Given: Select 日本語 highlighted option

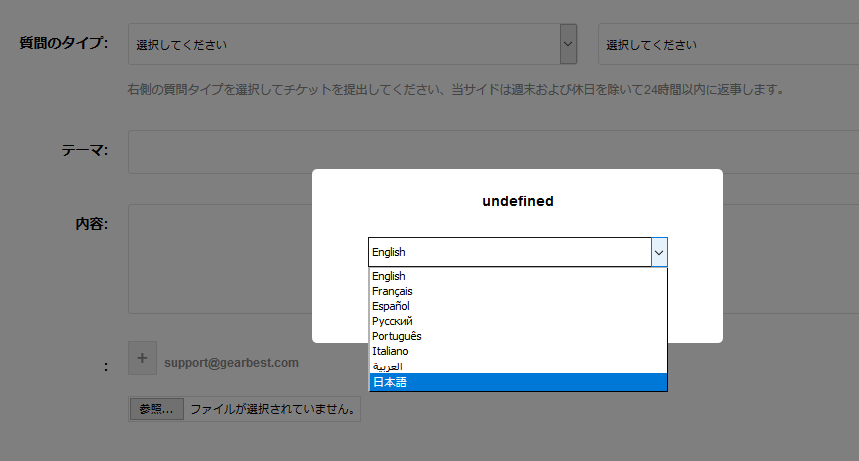Looking at the screenshot, I should [x=518, y=382].
